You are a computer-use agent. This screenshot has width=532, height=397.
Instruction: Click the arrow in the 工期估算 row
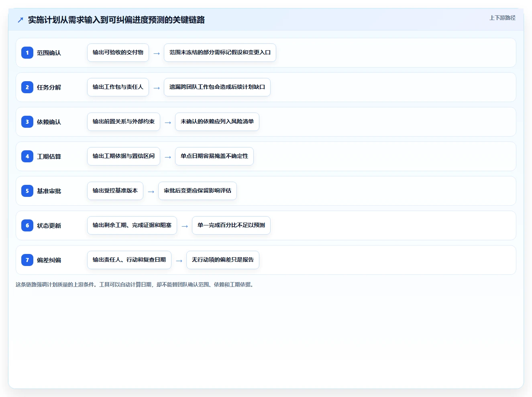pos(168,157)
